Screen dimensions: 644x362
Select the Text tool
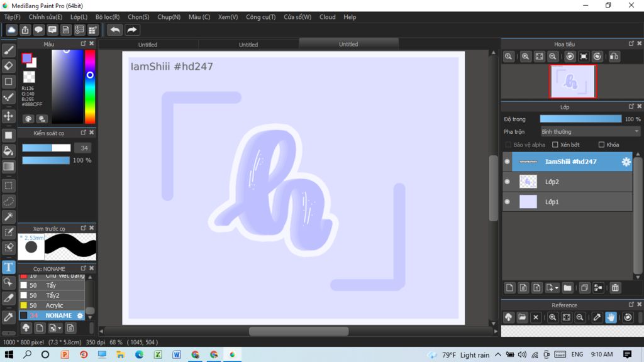pos(8,267)
